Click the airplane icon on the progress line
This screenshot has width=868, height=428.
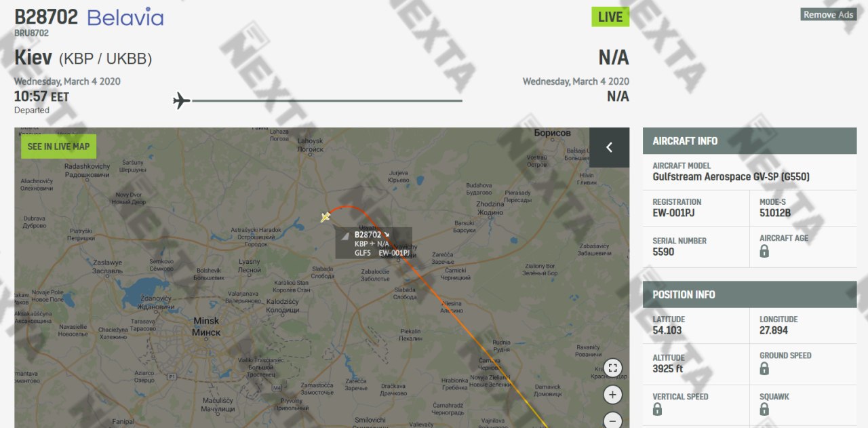(181, 101)
